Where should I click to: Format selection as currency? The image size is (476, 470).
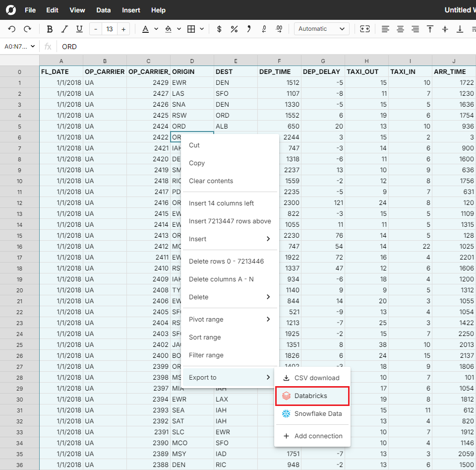click(219, 29)
